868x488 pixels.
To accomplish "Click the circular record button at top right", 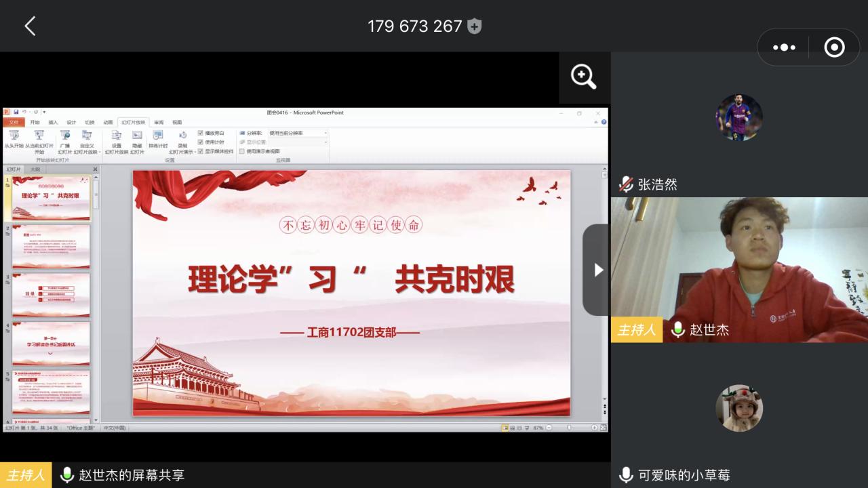I will point(834,47).
